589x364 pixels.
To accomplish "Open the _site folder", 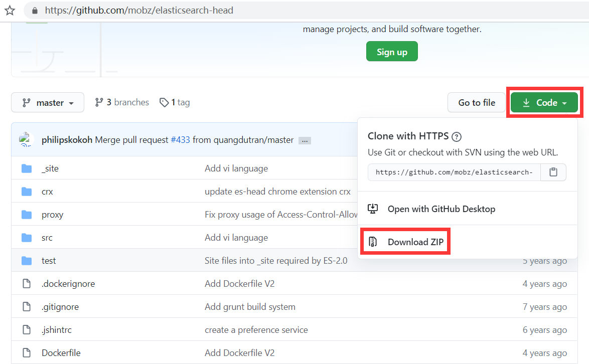I will tap(50, 168).
